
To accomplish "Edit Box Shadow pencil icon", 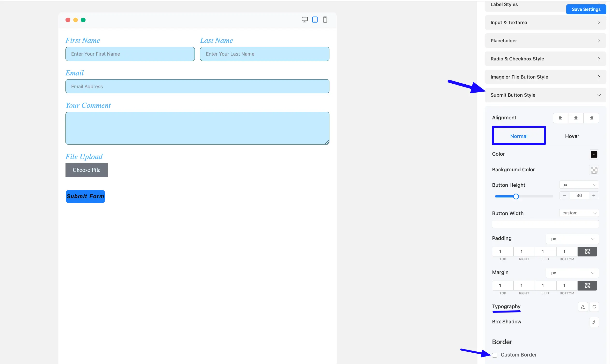I will click(x=594, y=322).
